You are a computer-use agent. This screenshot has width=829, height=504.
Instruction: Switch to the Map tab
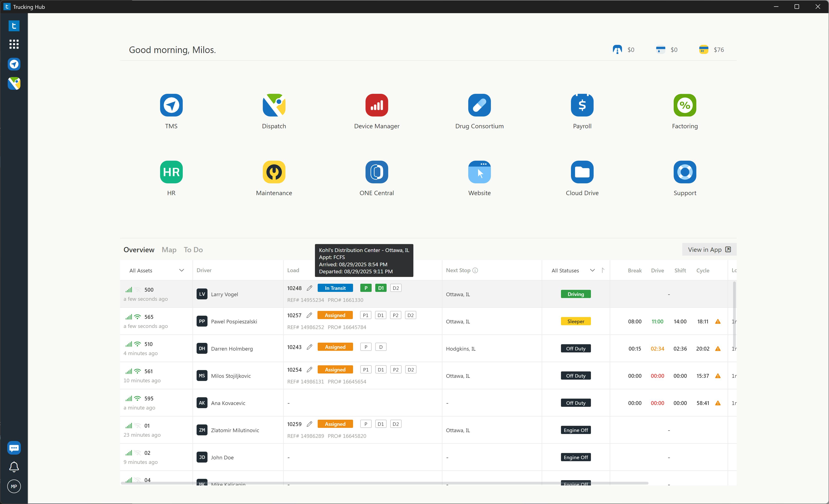169,250
